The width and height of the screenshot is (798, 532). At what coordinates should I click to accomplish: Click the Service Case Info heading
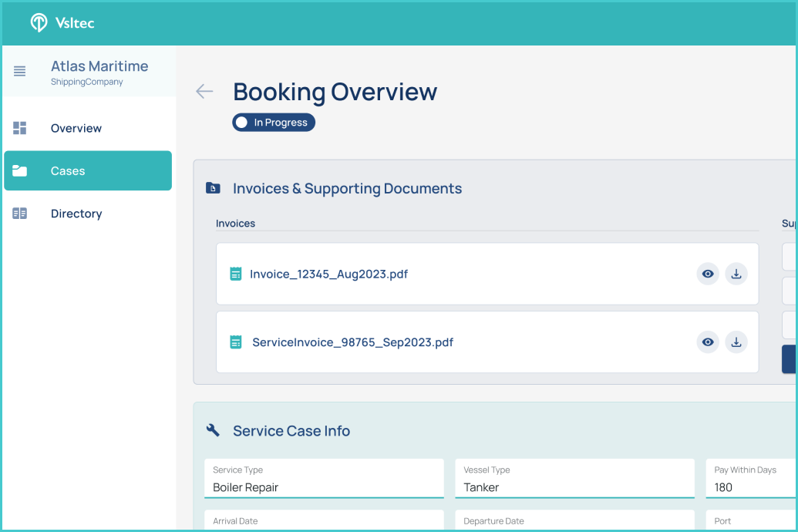tap(291, 431)
